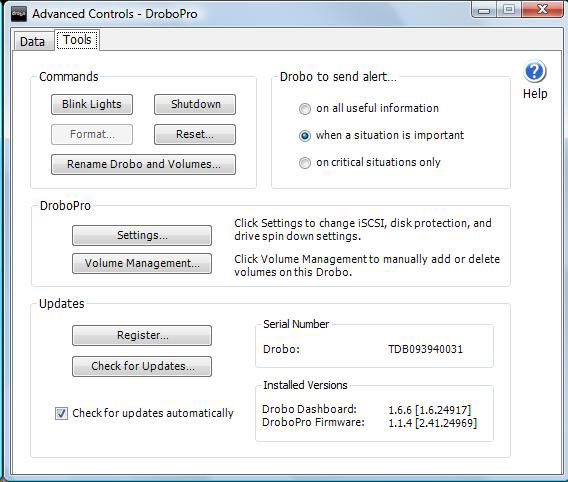This screenshot has height=482, width=568.
Task: Click the Blink Lights button
Action: click(92, 104)
